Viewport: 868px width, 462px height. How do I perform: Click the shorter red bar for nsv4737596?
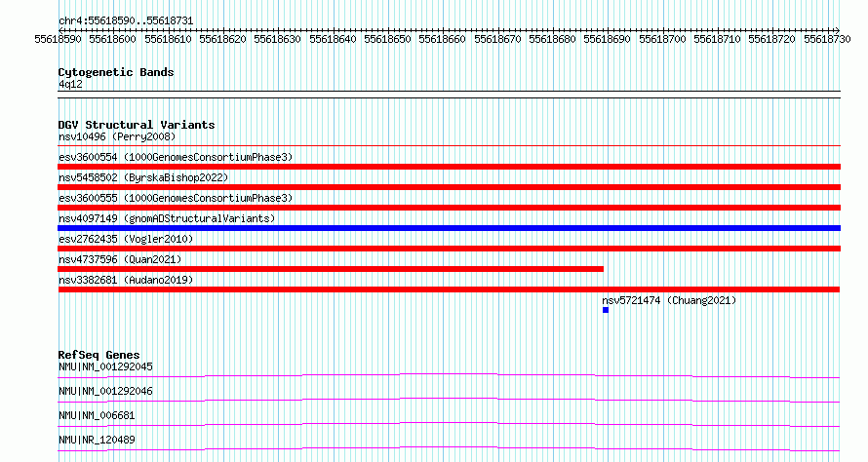click(331, 269)
